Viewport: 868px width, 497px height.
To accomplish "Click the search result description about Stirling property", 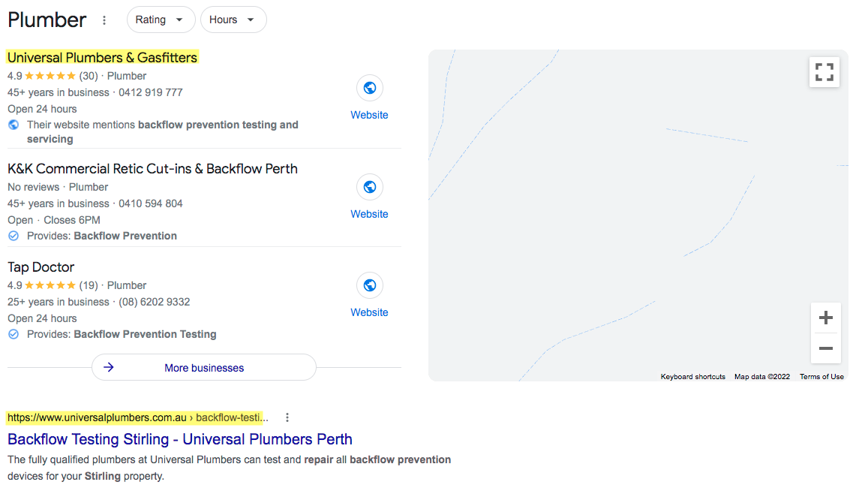I will [x=229, y=468].
